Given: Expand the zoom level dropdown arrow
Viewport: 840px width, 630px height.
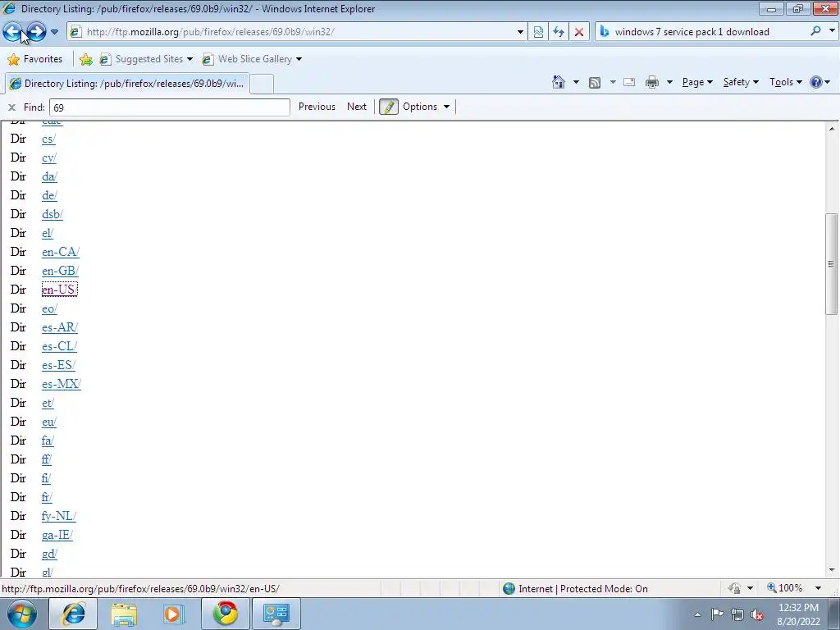Looking at the screenshot, I should 818,588.
